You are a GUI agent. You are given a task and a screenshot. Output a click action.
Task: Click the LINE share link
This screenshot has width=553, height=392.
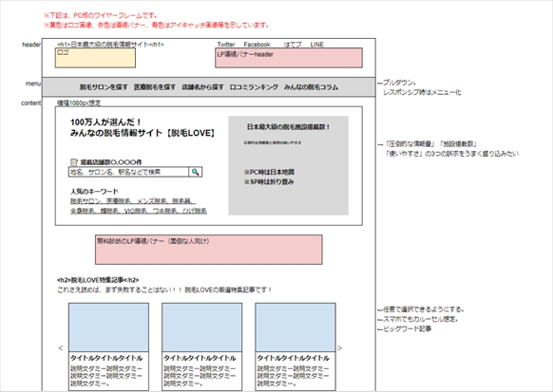pos(316,45)
